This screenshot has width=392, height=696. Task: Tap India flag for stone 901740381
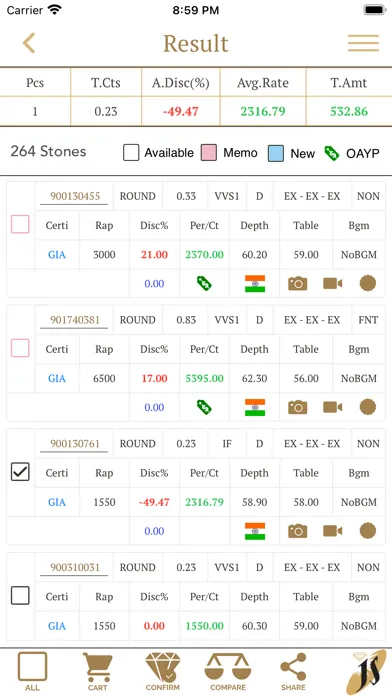click(255, 407)
